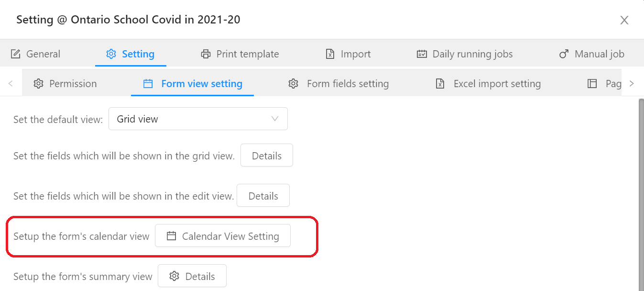Click the General tab edit icon

click(16, 54)
